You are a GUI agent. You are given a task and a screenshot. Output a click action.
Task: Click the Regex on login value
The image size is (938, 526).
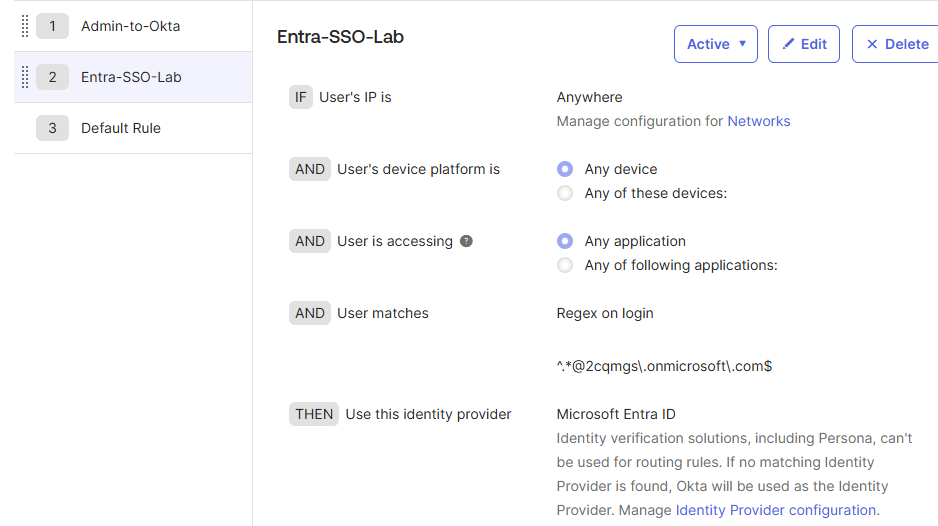point(605,314)
